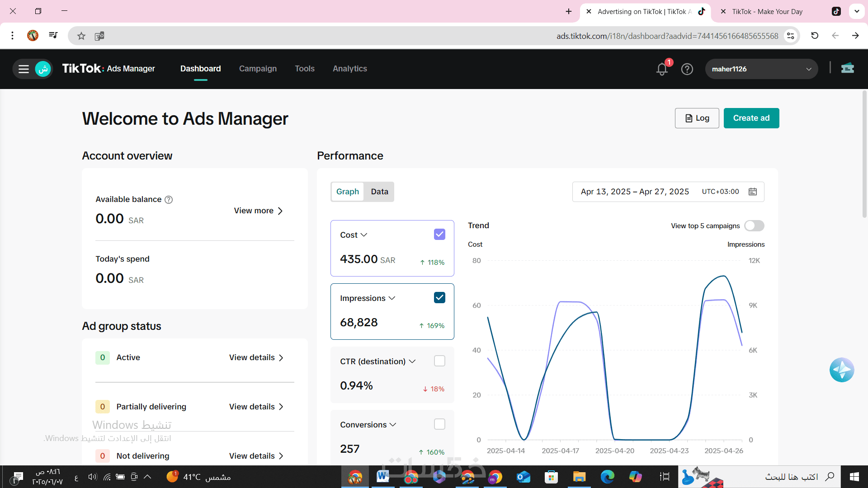Image resolution: width=868 pixels, height=488 pixels.
Task: Click the bookmark star in address bar
Action: tap(81, 36)
